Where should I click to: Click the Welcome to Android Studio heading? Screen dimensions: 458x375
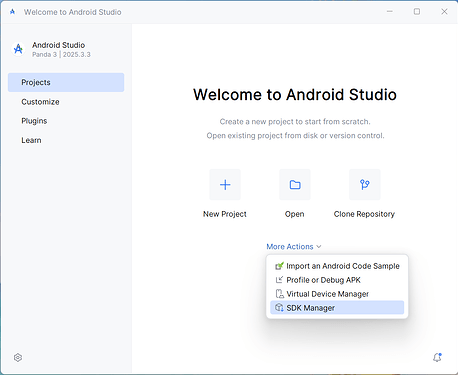pos(295,95)
